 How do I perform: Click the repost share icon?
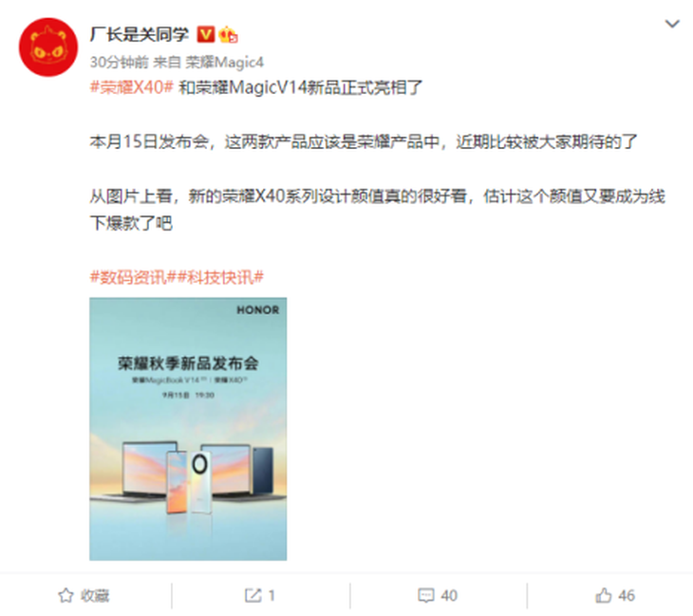coord(253,596)
